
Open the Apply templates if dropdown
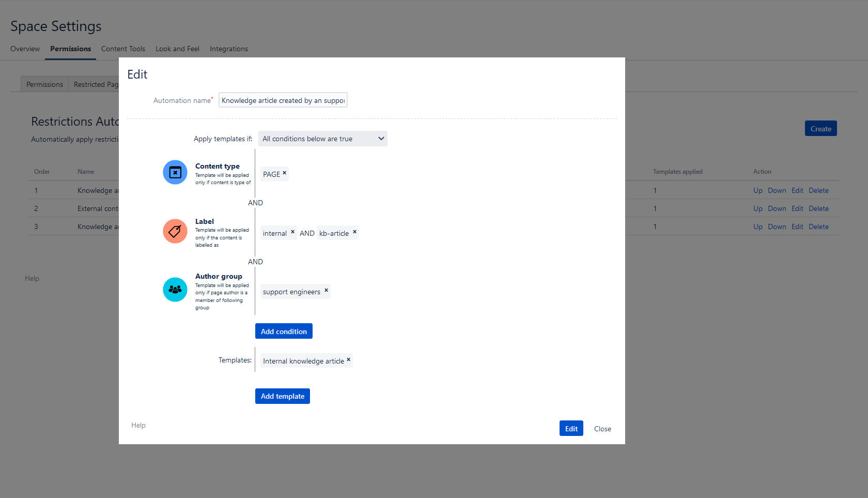tap(323, 139)
